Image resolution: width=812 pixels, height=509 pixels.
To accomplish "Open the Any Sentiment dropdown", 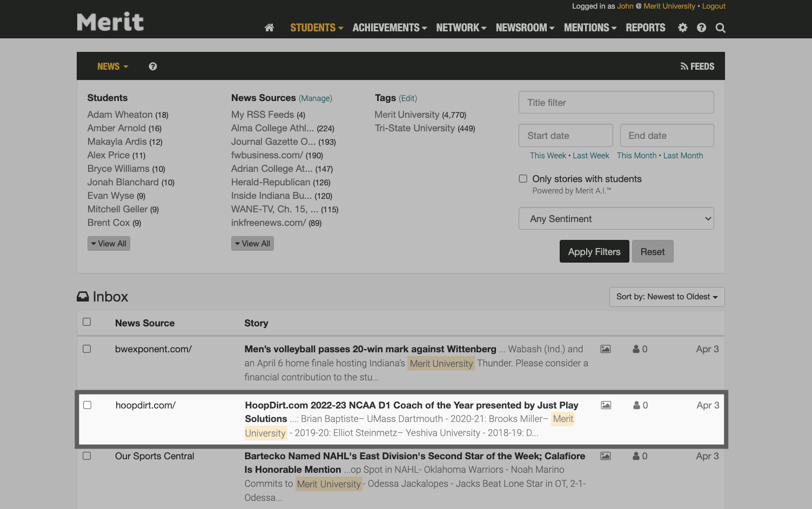I will [x=616, y=218].
